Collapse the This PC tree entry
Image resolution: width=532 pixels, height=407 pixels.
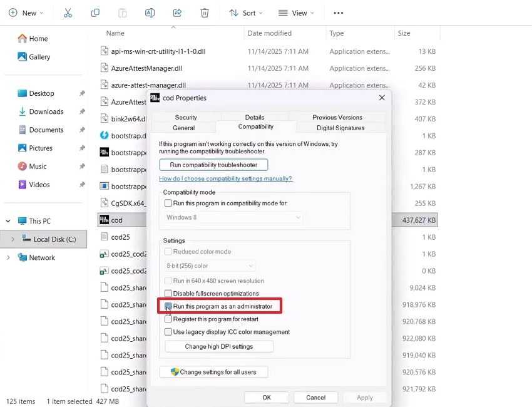[x=8, y=221]
